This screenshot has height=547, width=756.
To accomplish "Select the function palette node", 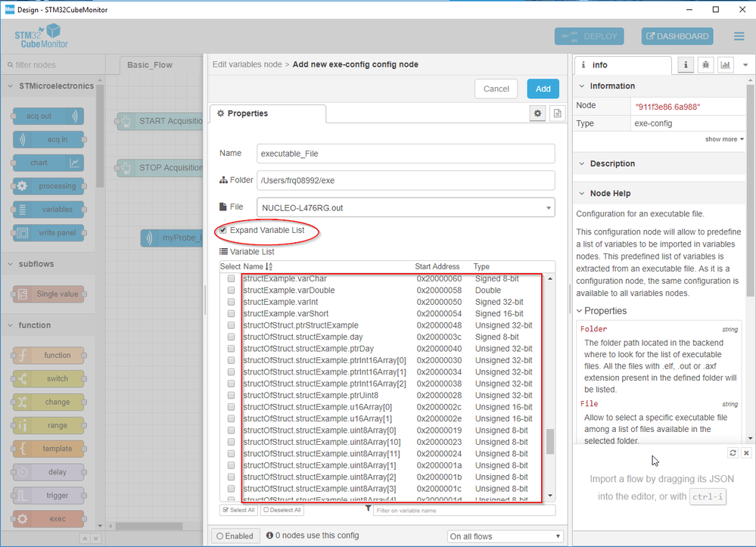I will pos(48,355).
